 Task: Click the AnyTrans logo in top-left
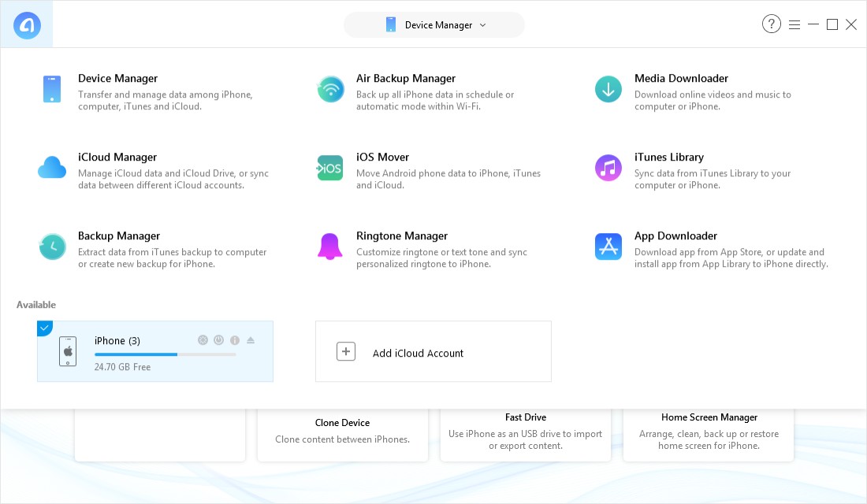coord(27,25)
